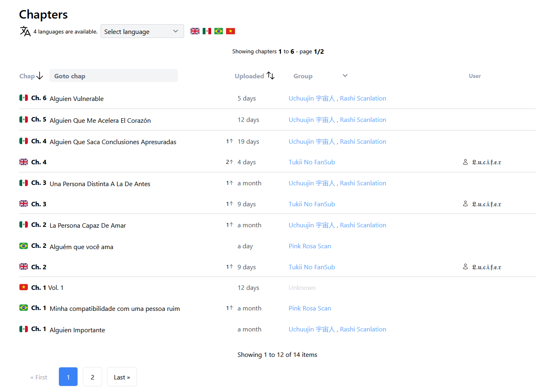Viewport: 545px width, 392px height.
Task: Click the Goto chap input field
Action: (113, 76)
